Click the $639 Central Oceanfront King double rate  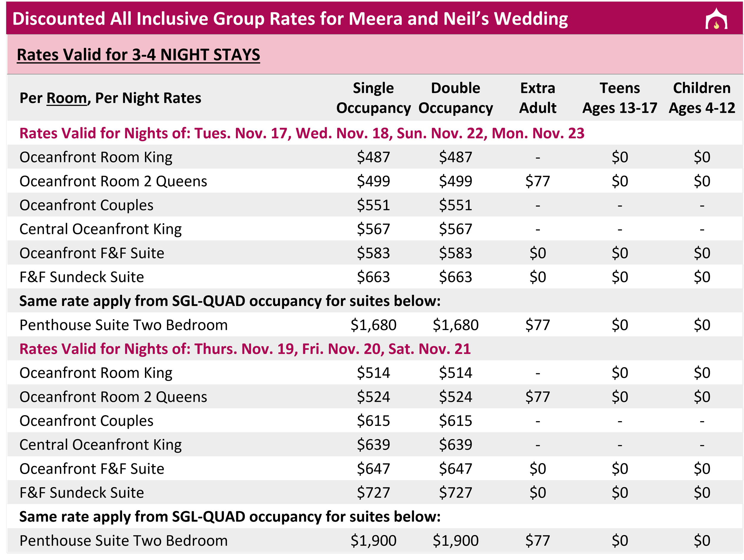455,445
